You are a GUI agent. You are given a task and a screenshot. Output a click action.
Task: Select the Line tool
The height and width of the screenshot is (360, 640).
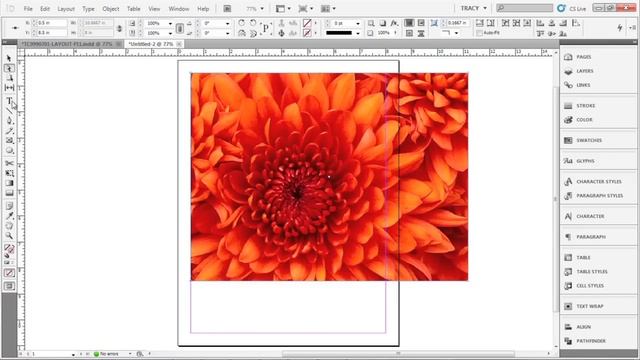click(9, 111)
